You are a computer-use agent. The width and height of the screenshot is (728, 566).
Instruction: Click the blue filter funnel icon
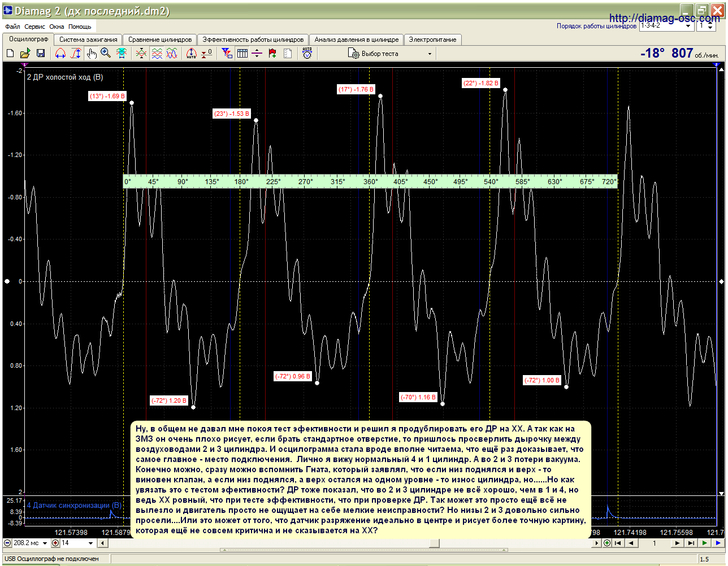[x=227, y=53]
